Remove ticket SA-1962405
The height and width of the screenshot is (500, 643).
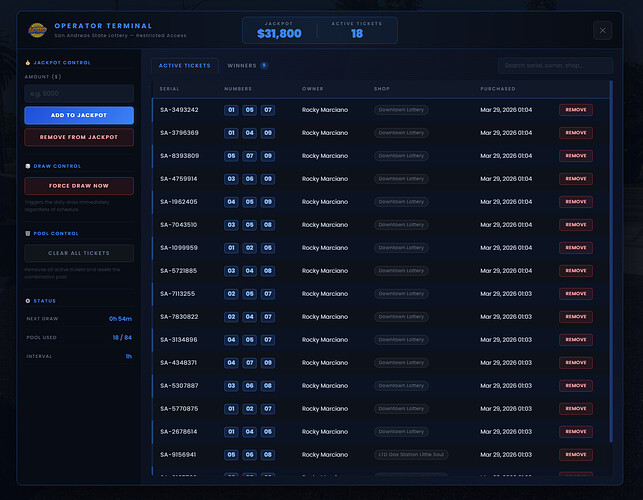tap(576, 202)
